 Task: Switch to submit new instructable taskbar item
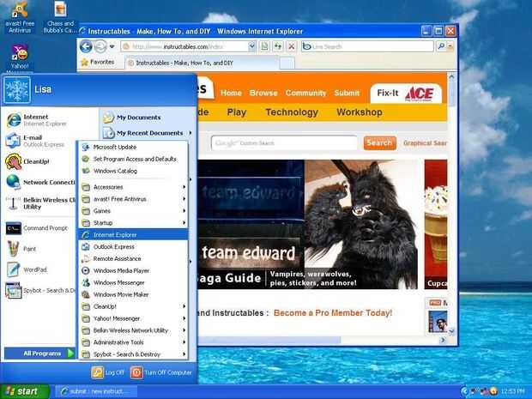tap(96, 391)
